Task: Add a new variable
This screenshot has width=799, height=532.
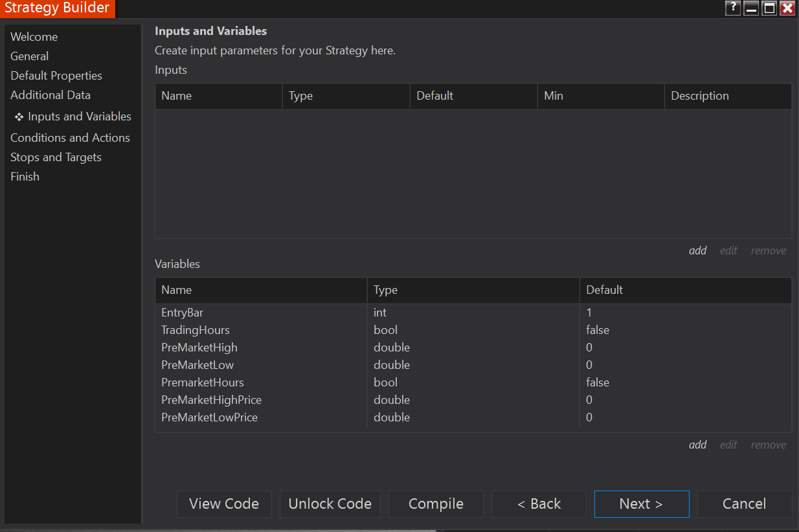Action: point(697,445)
